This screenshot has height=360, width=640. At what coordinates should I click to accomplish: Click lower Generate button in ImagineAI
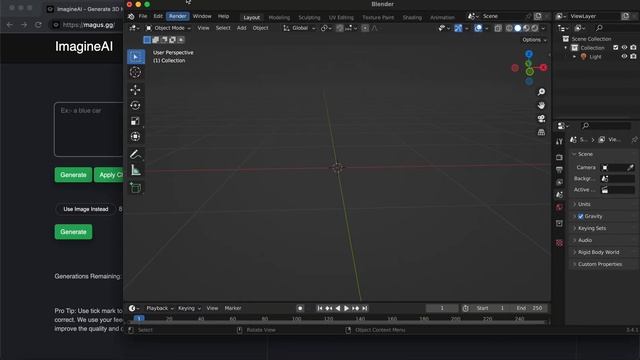[x=73, y=232]
